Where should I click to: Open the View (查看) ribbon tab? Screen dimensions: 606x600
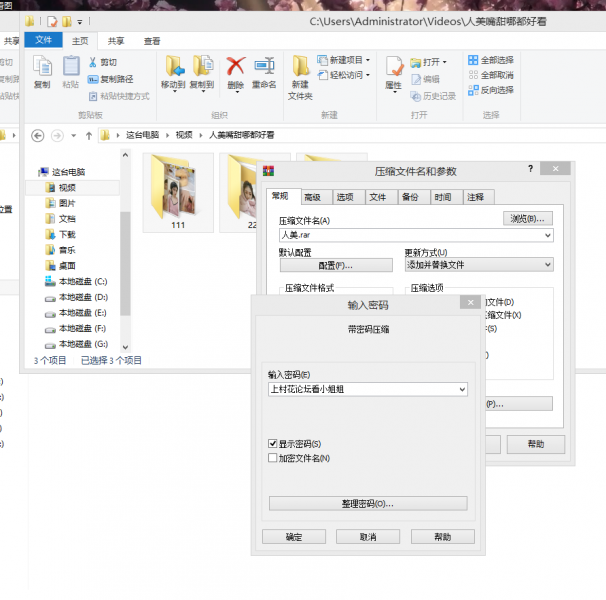tap(152, 41)
